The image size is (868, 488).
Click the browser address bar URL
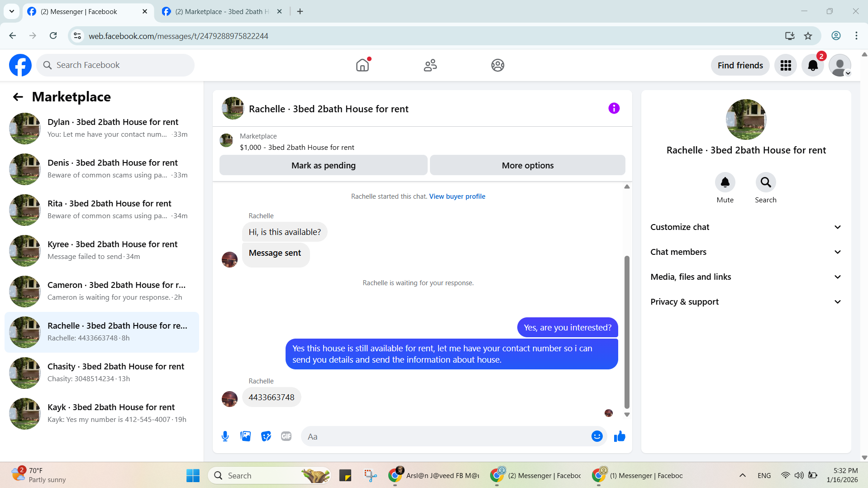click(178, 36)
